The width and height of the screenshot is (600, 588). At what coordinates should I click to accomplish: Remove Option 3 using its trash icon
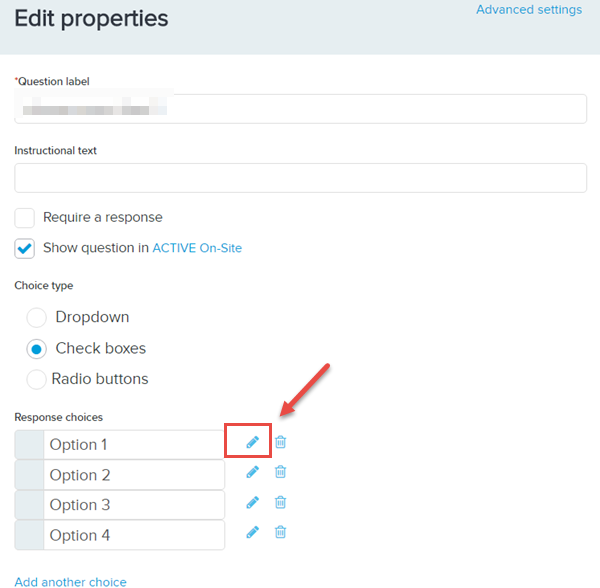click(x=281, y=502)
